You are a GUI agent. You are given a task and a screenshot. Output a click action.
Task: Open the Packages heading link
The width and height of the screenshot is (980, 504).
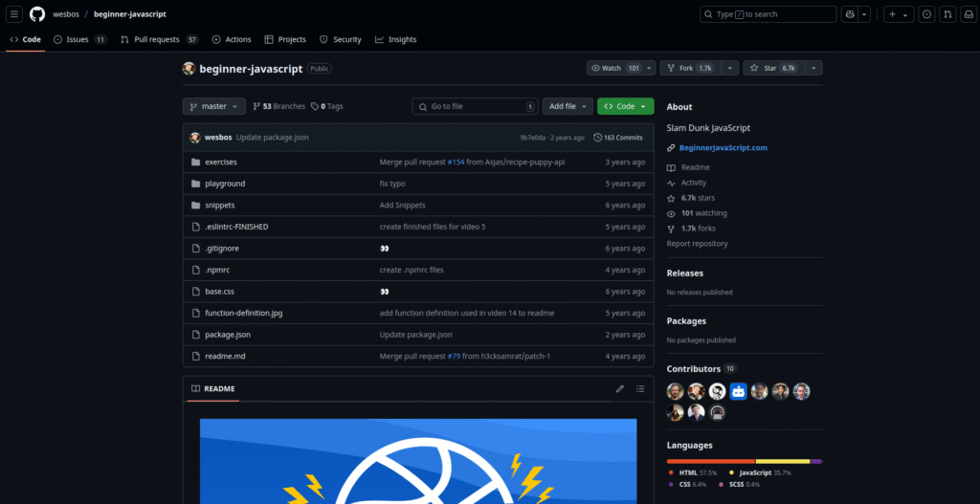pyautogui.click(x=686, y=321)
